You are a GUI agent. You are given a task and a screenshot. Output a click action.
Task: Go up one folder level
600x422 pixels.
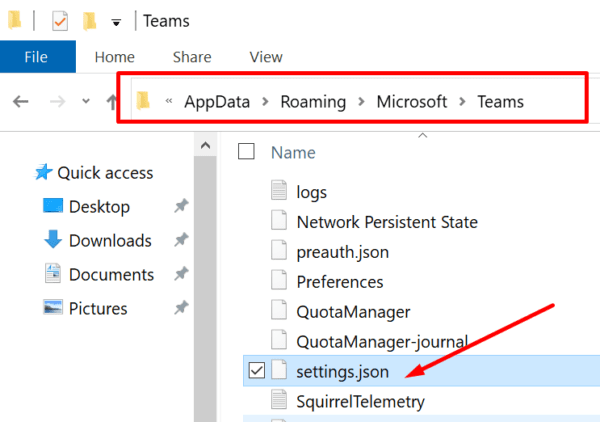(x=111, y=102)
